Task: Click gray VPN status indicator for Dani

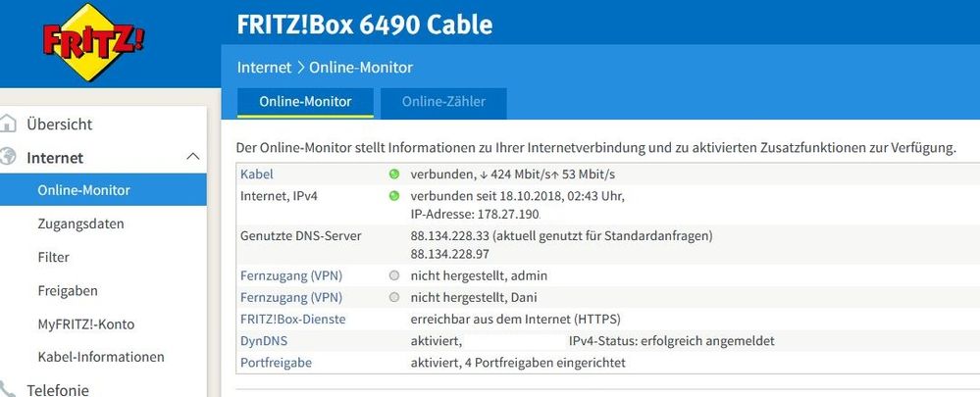Action: pos(393,297)
